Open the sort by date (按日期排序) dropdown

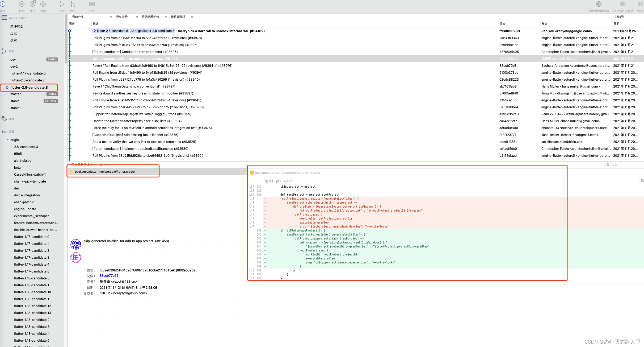[182, 17]
